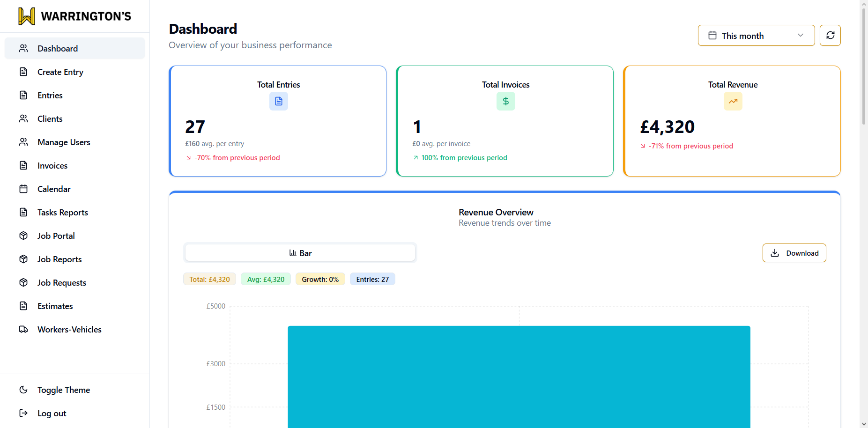Navigate to Job Portal
868x428 pixels.
click(74, 236)
